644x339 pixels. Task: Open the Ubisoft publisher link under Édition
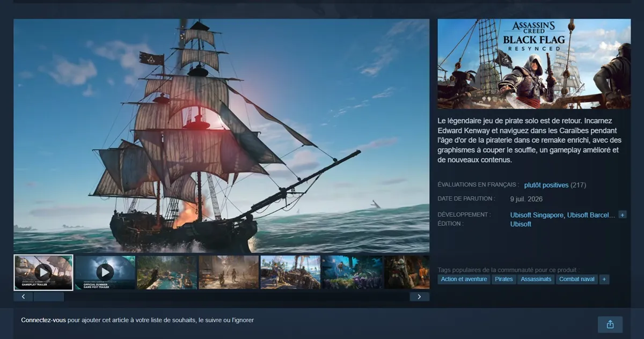click(x=521, y=224)
